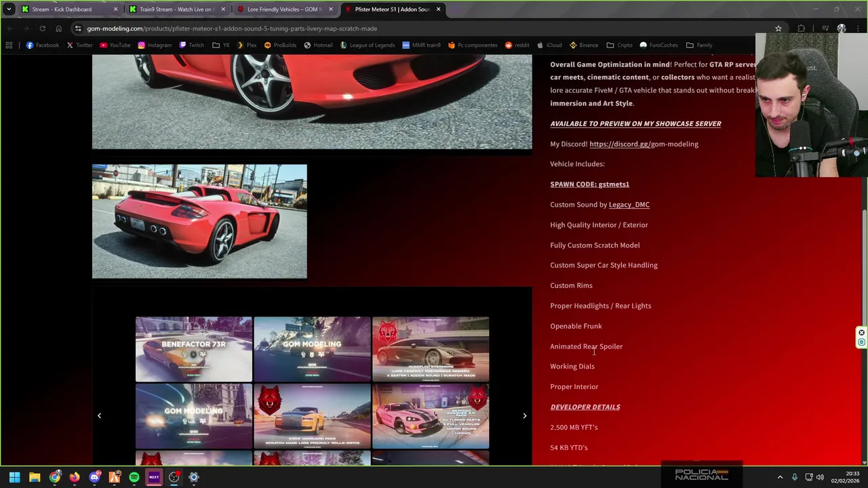Viewport: 868px width, 488px height.
Task: Open the discord.gg/gom-modeling link
Action: click(x=644, y=144)
